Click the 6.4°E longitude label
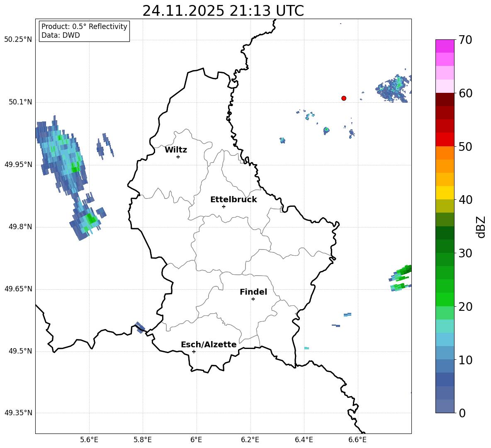 tap(304, 440)
